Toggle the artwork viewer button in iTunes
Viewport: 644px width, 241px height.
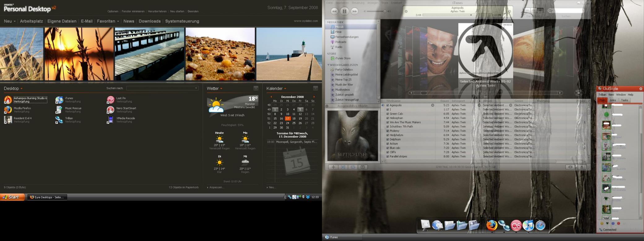(x=363, y=167)
